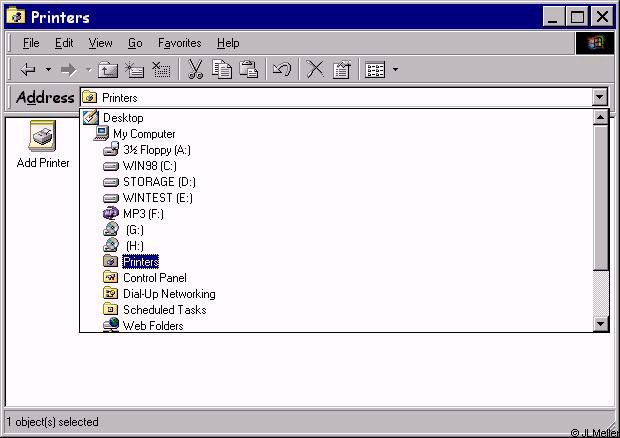Minimize the Printers window
Image resolution: width=620 pixels, height=438 pixels.
tap(553, 17)
